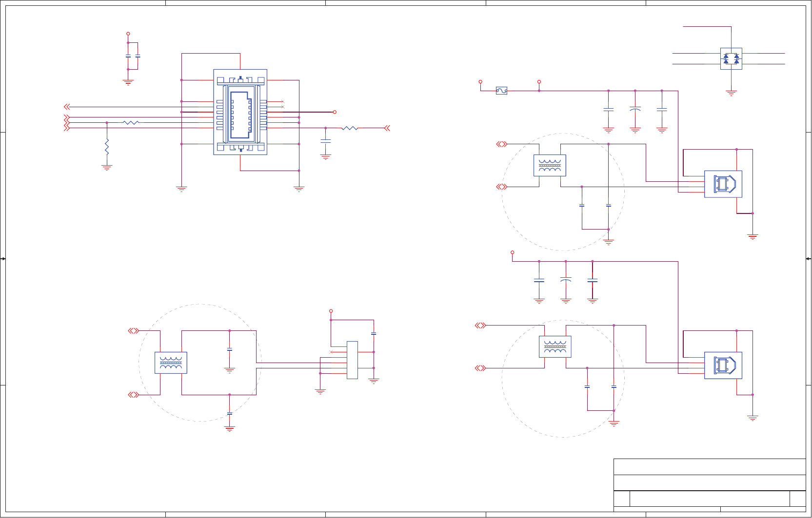Click the ground symbol under the paired top-left capacitors
The width and height of the screenshot is (812, 518).
click(128, 82)
